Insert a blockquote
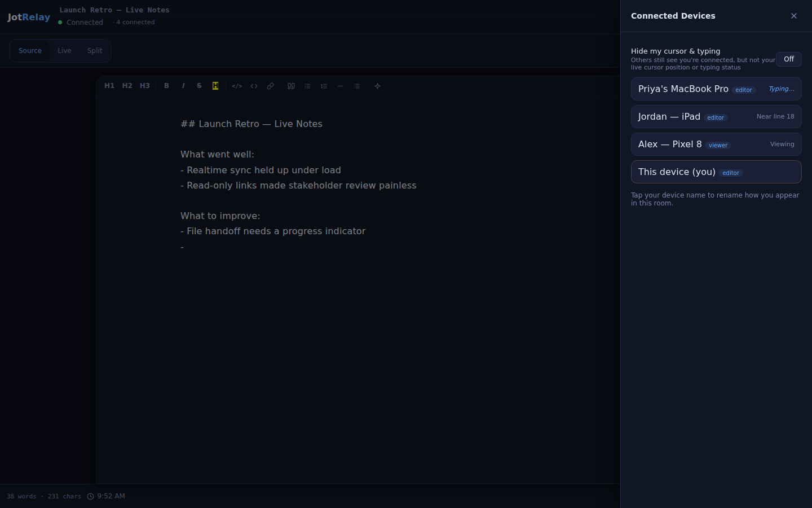812x508 pixels. [x=291, y=86]
